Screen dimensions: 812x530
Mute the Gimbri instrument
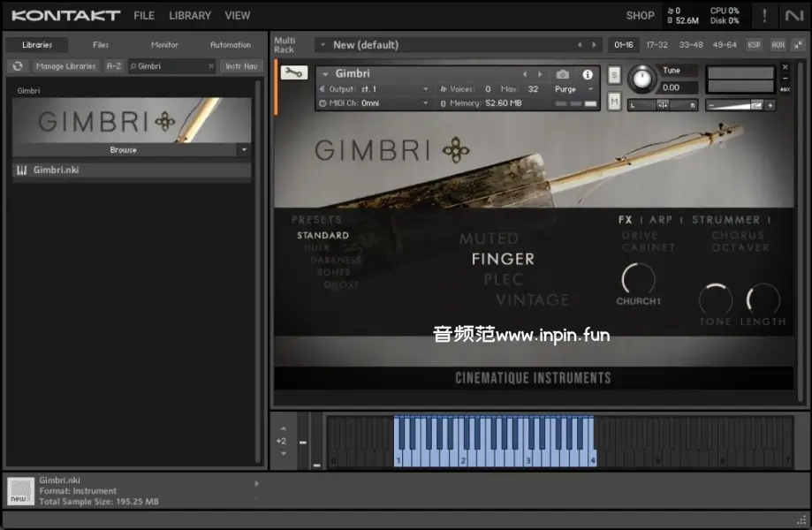click(x=614, y=102)
